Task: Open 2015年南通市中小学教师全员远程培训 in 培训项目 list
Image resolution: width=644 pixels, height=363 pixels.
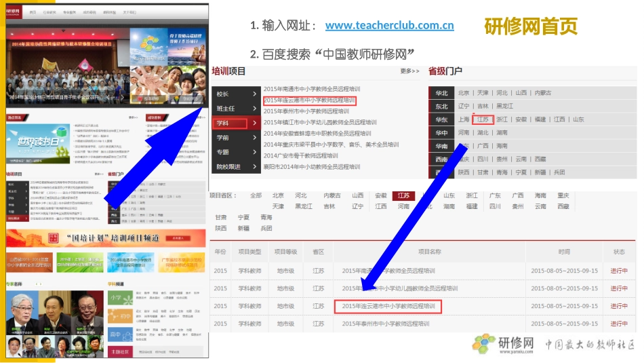Action: [312, 89]
